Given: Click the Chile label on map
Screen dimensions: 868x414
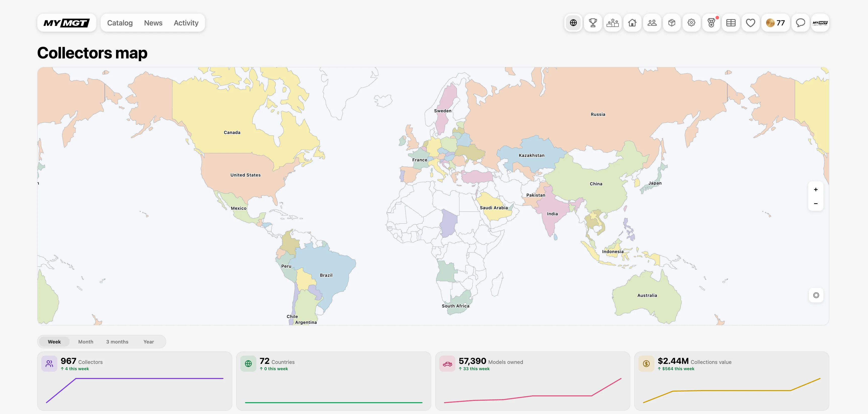Looking at the screenshot, I should pos(292,317).
